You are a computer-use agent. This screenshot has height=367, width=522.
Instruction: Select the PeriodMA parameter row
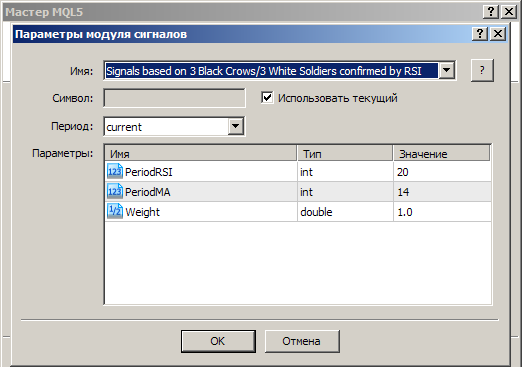[298, 192]
